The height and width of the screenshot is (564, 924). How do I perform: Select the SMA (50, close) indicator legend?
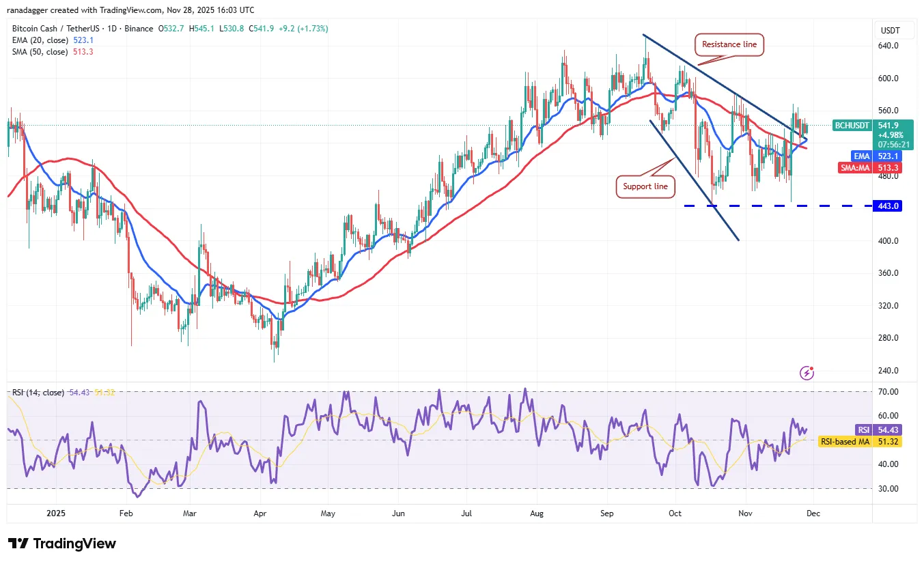[x=40, y=51]
